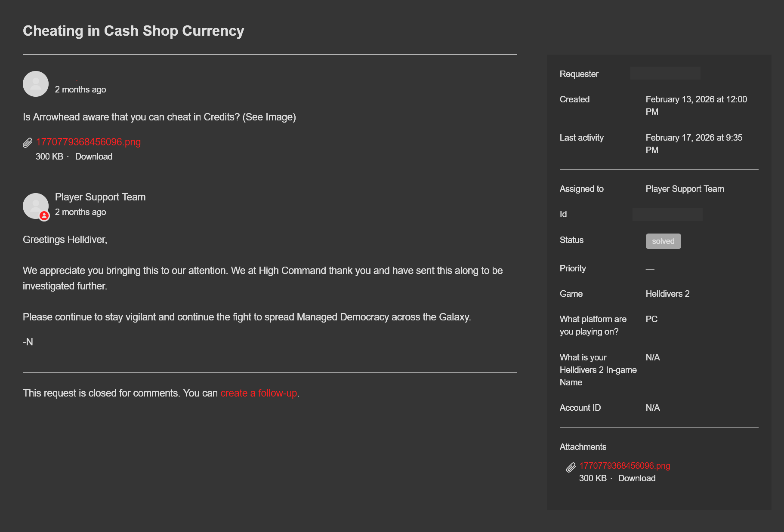This screenshot has height=532, width=784.
Task: Download the attachment from the first comment
Action: [x=94, y=157]
